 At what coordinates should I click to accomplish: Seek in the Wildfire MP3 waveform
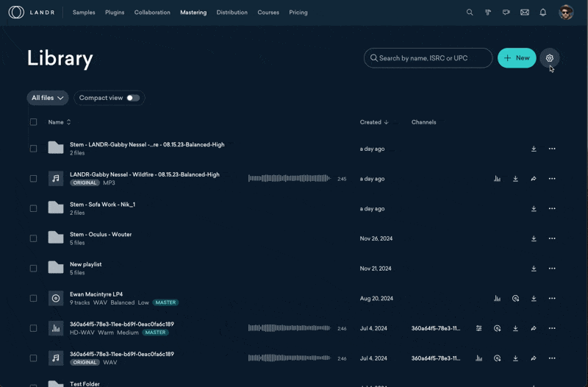[x=289, y=178]
